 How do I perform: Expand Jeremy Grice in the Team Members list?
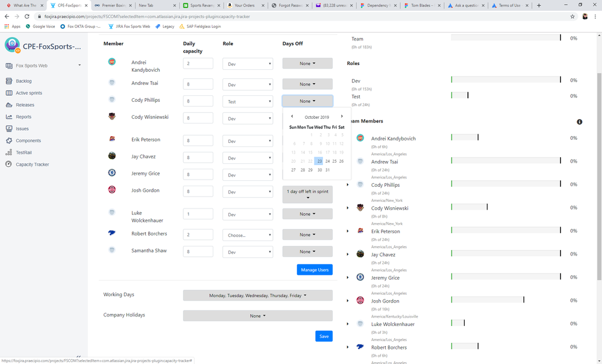[348, 277]
